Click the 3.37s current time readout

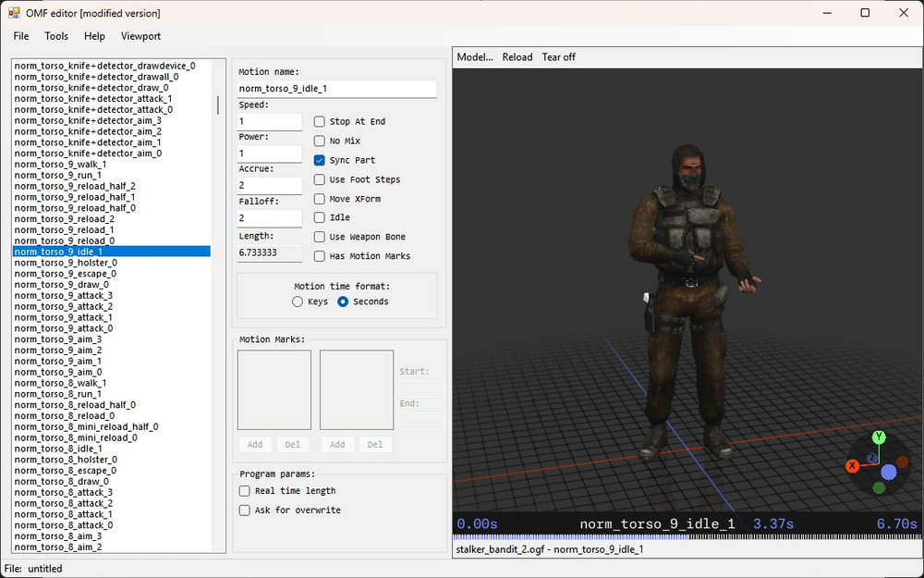point(773,523)
